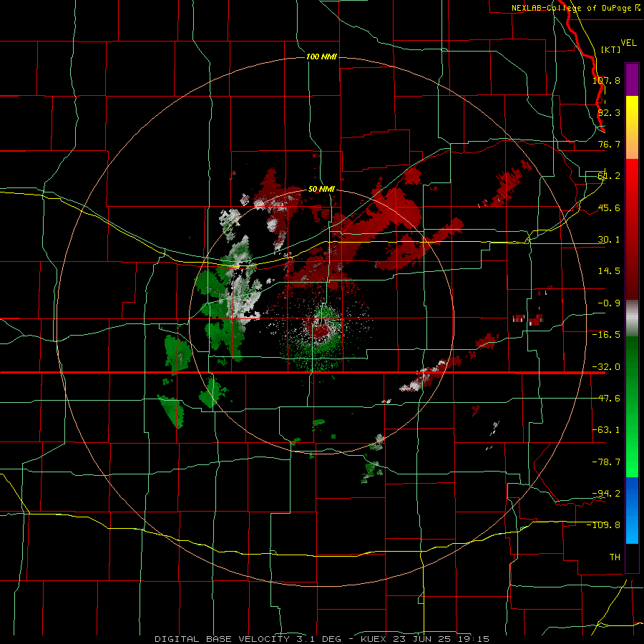Click the TH label on the legend

(615, 557)
